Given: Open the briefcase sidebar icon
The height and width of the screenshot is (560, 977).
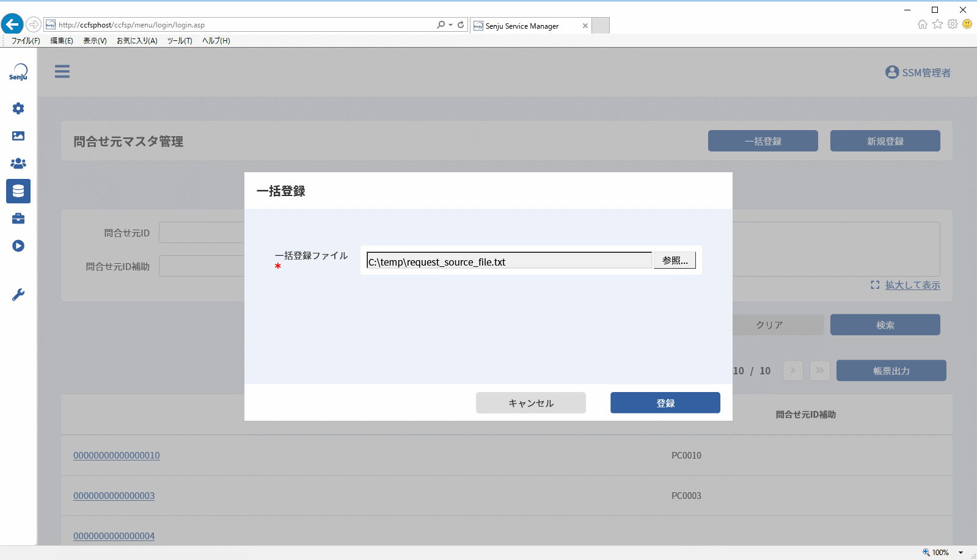Looking at the screenshot, I should 18,218.
